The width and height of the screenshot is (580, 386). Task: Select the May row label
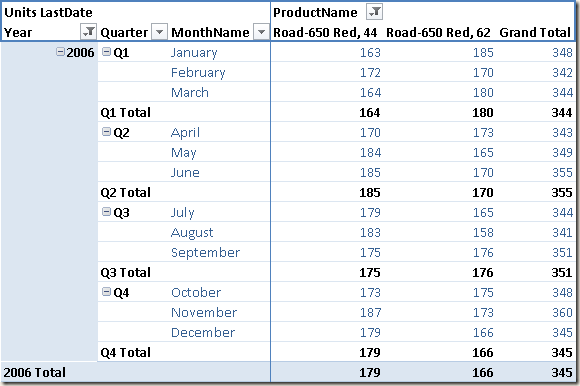pyautogui.click(x=184, y=153)
